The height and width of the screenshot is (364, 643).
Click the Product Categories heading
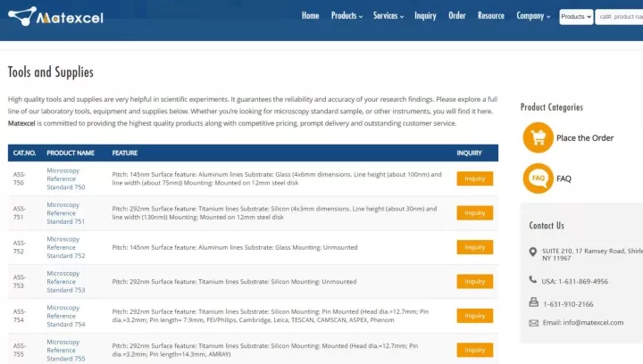[552, 107]
